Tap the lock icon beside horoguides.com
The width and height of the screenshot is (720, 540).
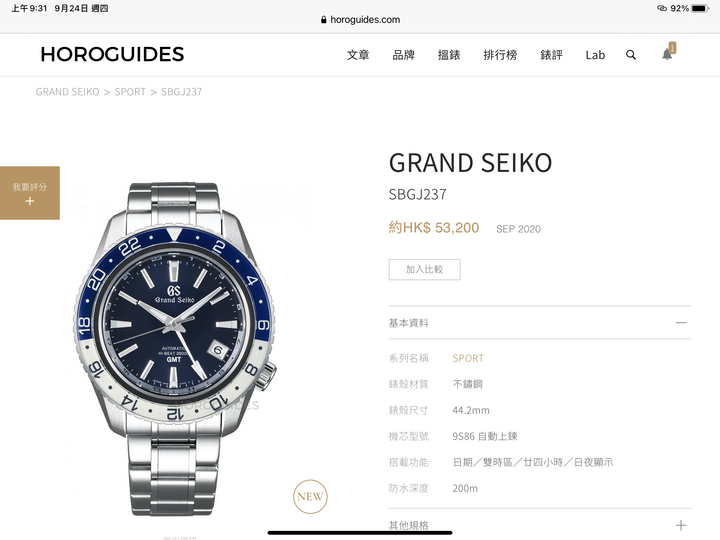coord(324,20)
